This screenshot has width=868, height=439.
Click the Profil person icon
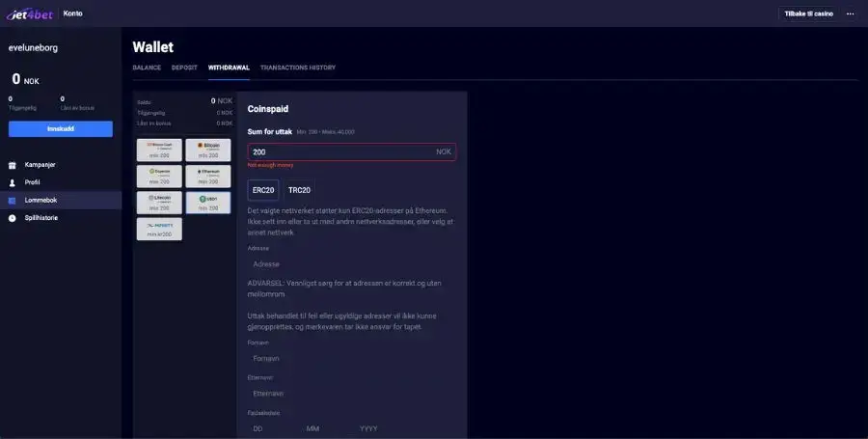click(x=13, y=182)
